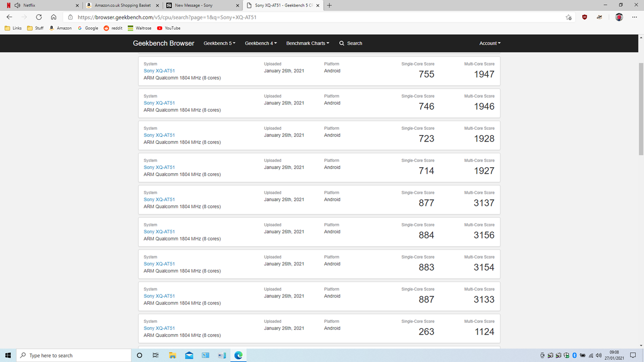Image resolution: width=644 pixels, height=362 pixels.
Task: Open Microsoft Edge from the taskbar
Action: (x=238, y=356)
